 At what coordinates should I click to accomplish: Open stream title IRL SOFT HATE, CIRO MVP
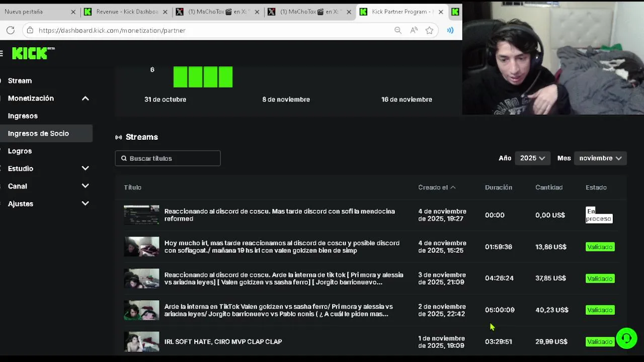pos(223,341)
